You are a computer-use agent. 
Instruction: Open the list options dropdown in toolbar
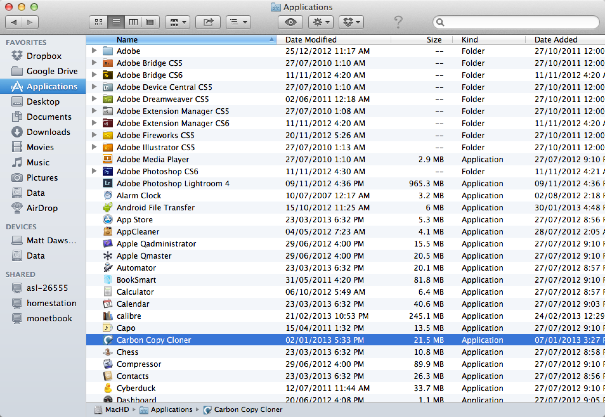pyautogui.click(x=238, y=22)
